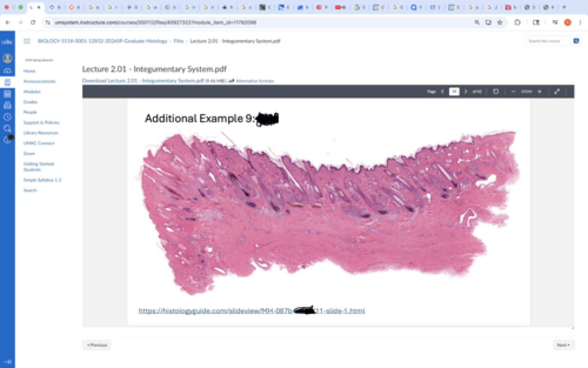Screen dimensions: 588x368
Task: Go to previous PDF page arrow
Action: pyautogui.click(x=442, y=91)
